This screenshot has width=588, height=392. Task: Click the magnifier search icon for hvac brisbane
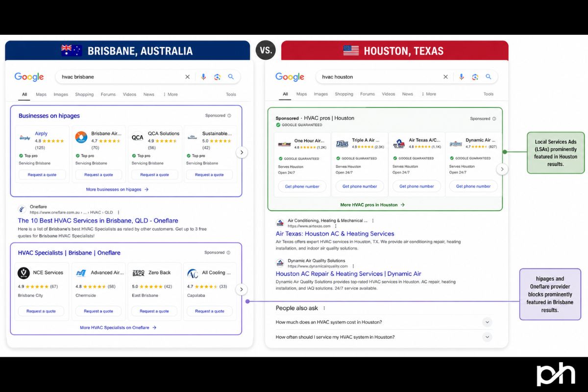click(231, 77)
